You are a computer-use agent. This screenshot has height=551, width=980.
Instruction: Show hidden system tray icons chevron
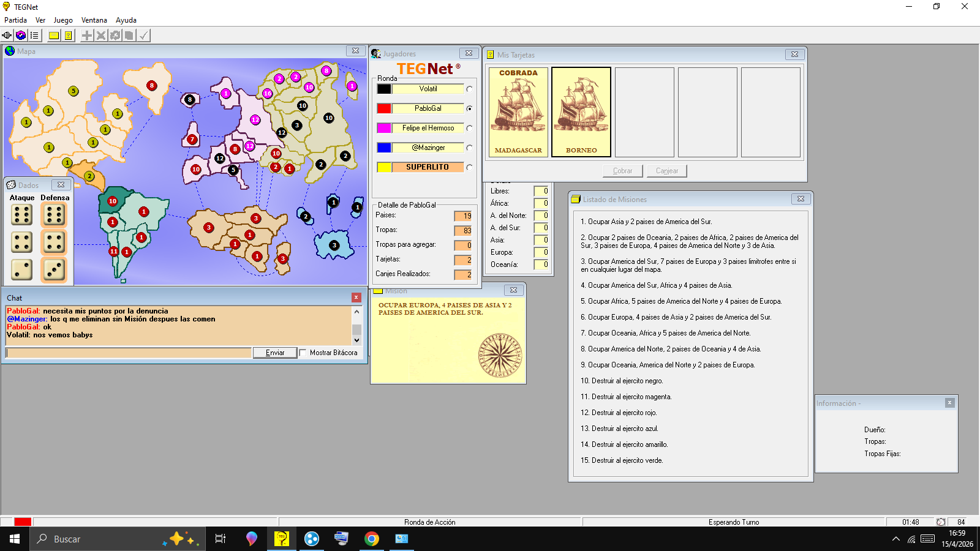[895, 539]
